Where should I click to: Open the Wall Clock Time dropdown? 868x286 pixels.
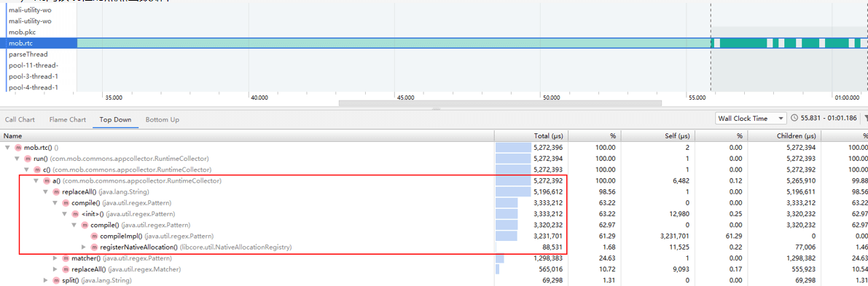pyautogui.click(x=751, y=119)
